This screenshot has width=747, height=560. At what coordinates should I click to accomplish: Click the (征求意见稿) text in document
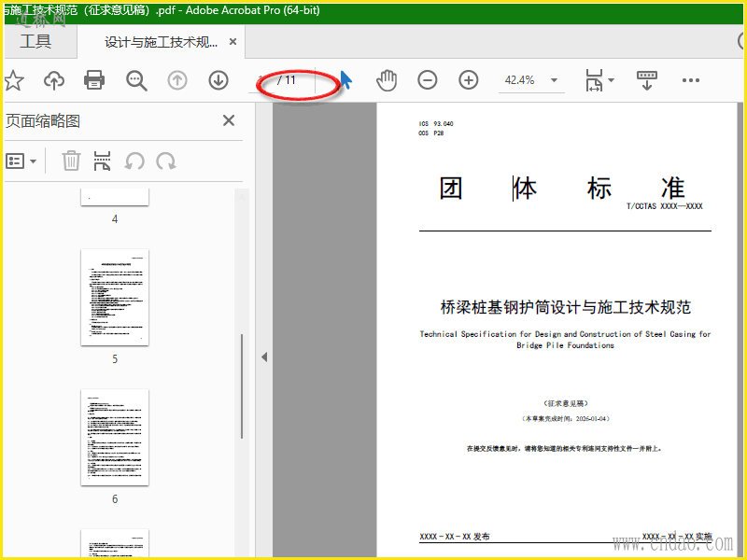pos(566,403)
